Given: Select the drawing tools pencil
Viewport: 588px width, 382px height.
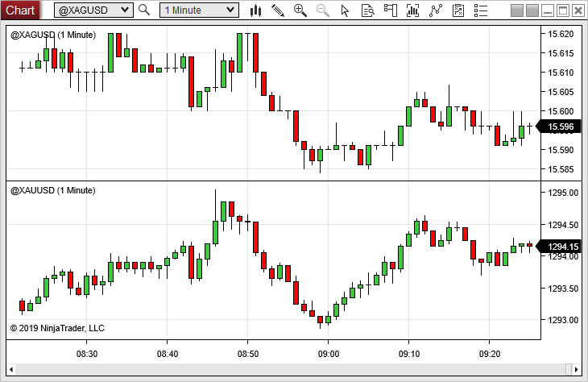Looking at the screenshot, I should pos(278,10).
